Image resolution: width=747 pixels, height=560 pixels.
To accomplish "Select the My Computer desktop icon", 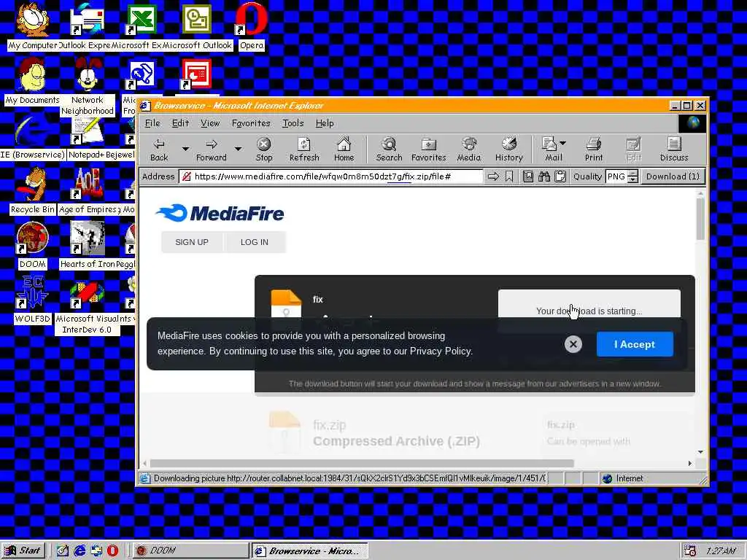I will point(32,26).
